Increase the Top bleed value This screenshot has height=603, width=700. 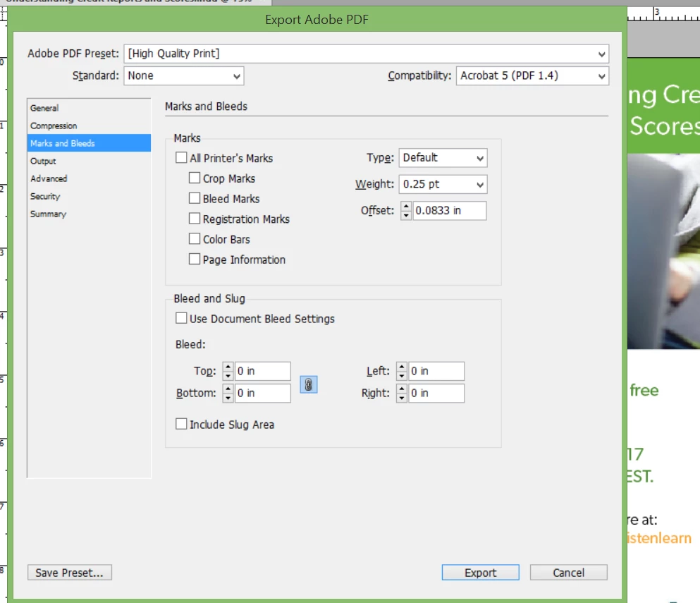(228, 367)
